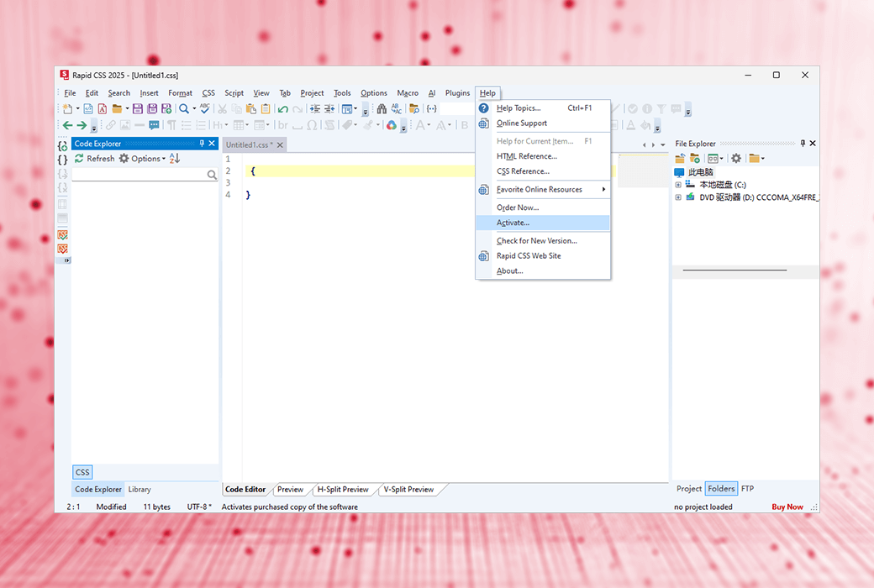Insert a comment with the speech bubble icon

click(x=154, y=125)
